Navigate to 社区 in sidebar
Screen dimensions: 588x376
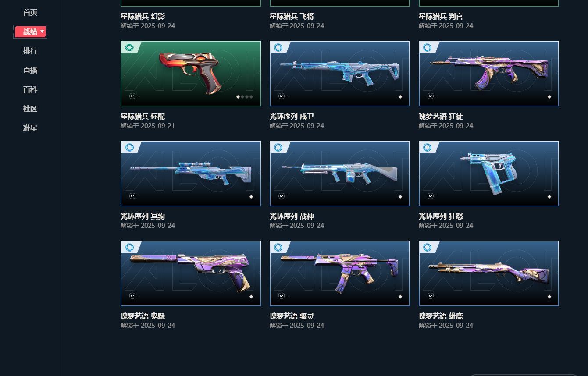pos(30,109)
